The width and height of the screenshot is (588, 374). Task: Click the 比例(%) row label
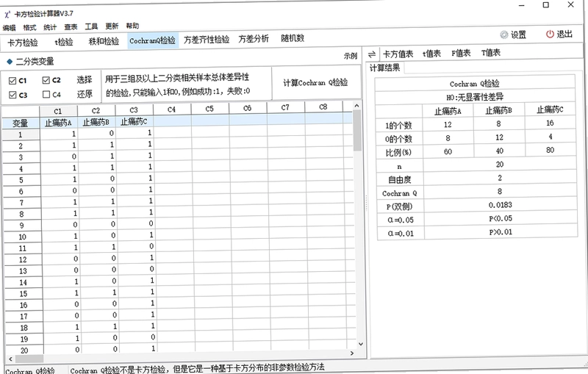pos(398,153)
